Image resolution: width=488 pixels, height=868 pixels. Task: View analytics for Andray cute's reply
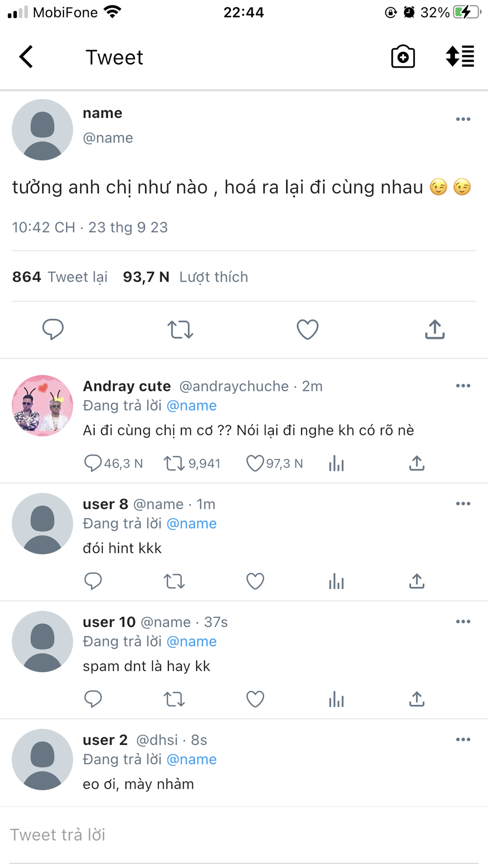(x=336, y=463)
